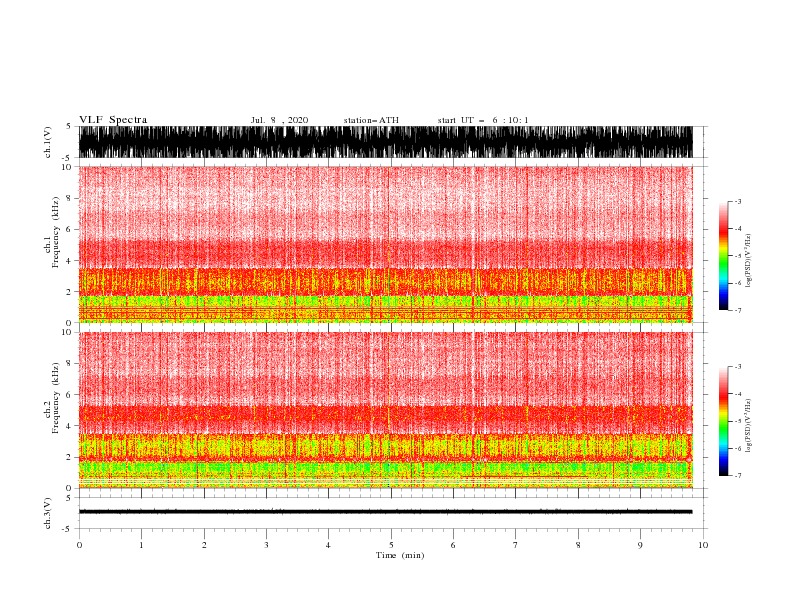Click the date text "Jul. 8, 2020"
The height and width of the screenshot is (612, 792).
pos(279,120)
